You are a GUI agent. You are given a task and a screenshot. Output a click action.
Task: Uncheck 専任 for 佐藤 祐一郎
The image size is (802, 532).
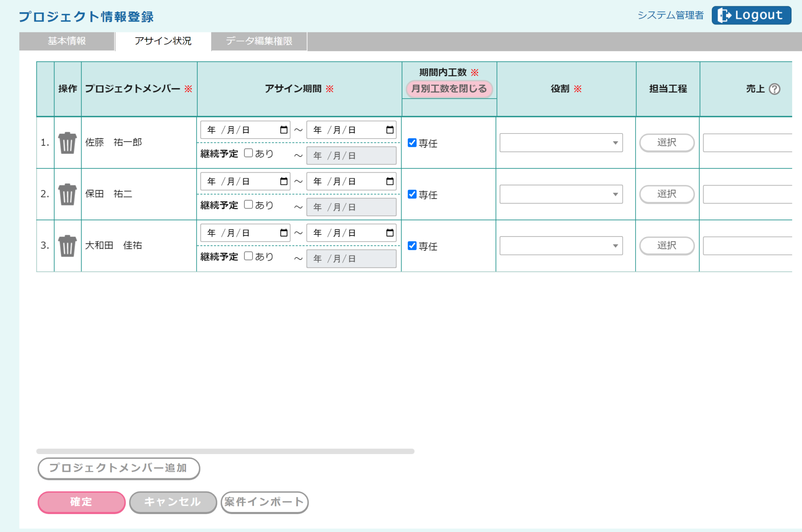(x=412, y=143)
